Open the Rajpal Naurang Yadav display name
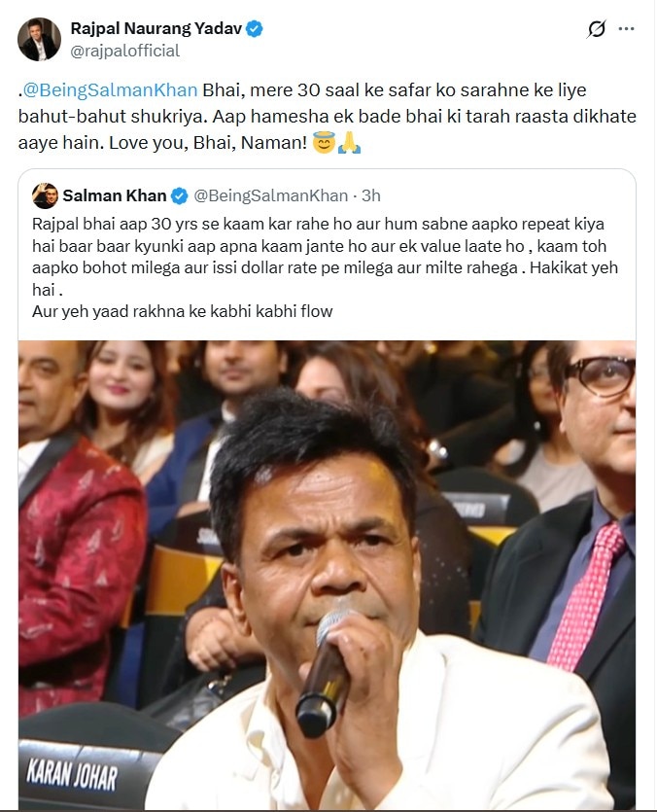This screenshot has width=657, height=812. click(156, 29)
